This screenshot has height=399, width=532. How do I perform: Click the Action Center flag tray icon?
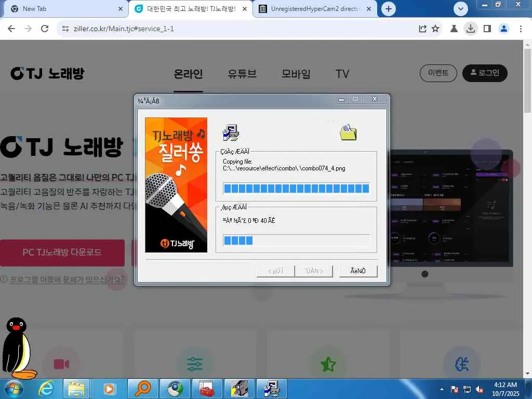point(455,389)
